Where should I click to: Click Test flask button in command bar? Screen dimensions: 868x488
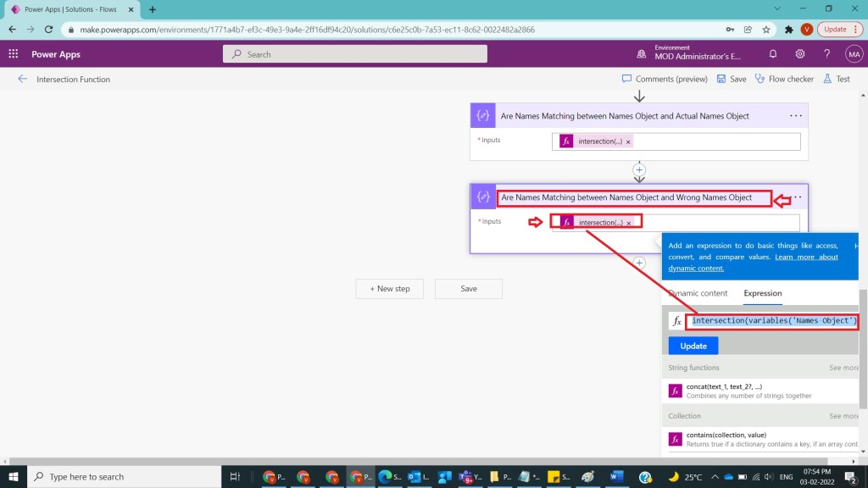click(837, 79)
